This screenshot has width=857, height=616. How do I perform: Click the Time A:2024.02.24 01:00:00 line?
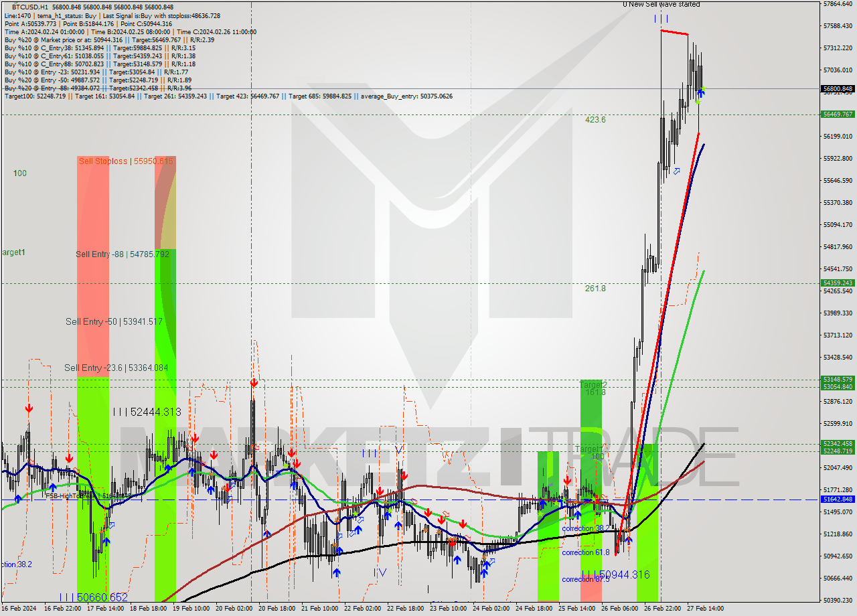[131, 31]
